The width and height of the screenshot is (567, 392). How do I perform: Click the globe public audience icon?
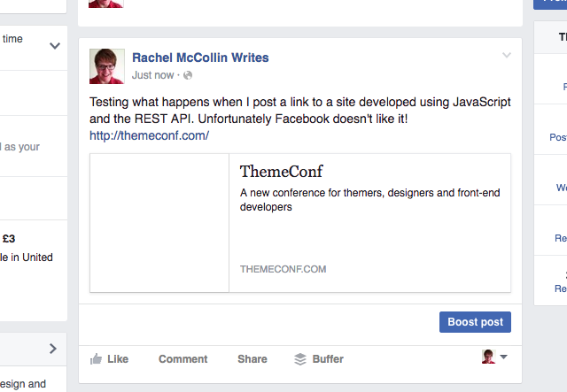188,75
